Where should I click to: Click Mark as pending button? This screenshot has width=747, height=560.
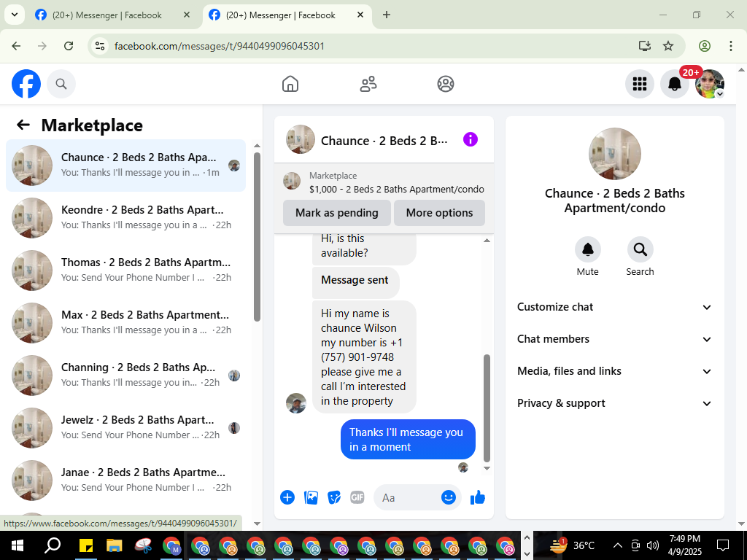(337, 213)
